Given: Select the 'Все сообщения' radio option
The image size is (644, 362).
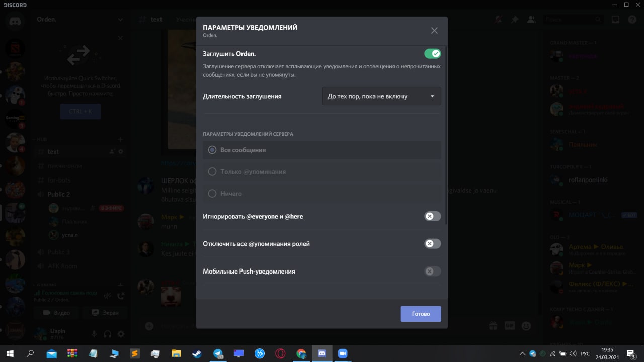Looking at the screenshot, I should point(322,150).
